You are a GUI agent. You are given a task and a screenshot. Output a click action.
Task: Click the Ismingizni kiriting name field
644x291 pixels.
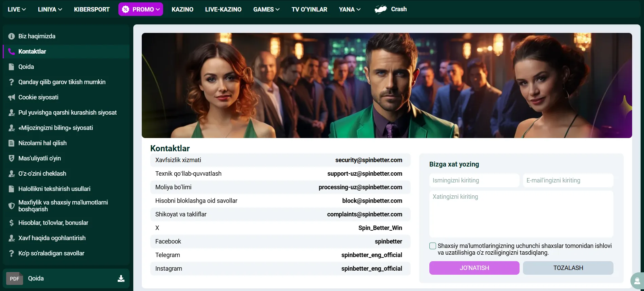tap(474, 180)
